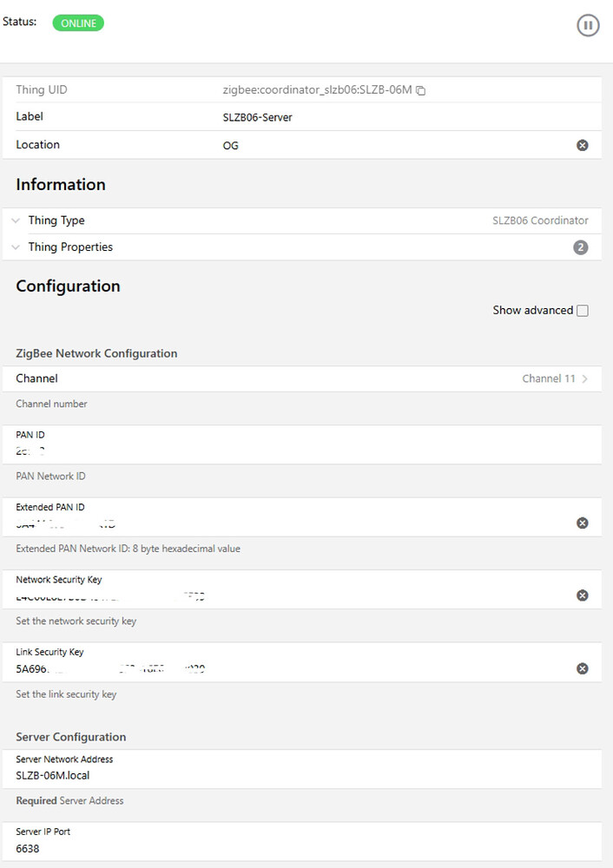
Task: Click the ONLINE status badge
Action: click(77, 23)
